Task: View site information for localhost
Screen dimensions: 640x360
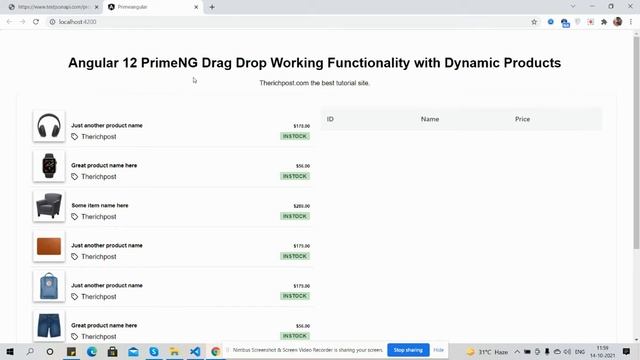Action: click(52, 22)
